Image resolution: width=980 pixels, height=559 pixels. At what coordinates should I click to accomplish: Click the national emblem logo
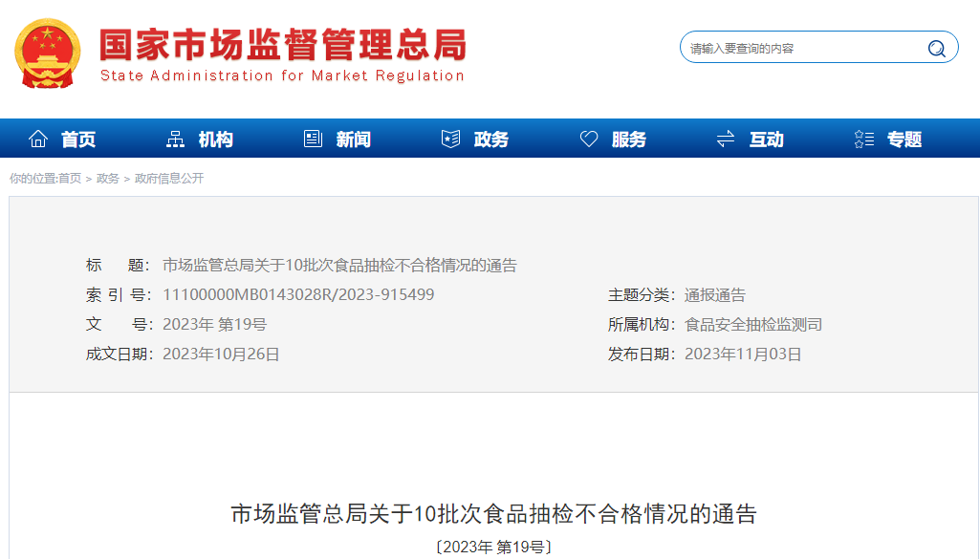[48, 54]
